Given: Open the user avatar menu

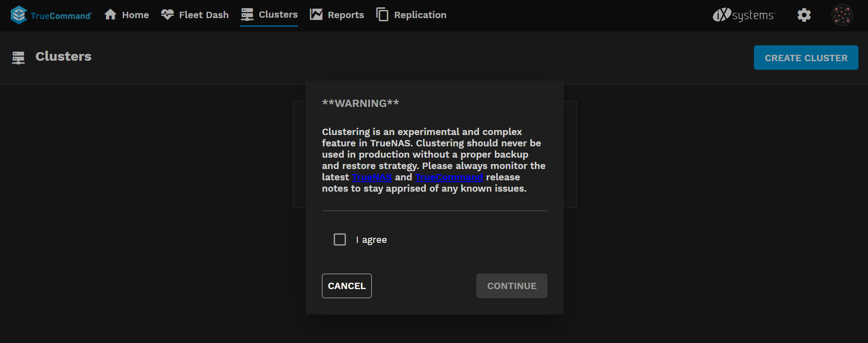Looking at the screenshot, I should (x=842, y=15).
